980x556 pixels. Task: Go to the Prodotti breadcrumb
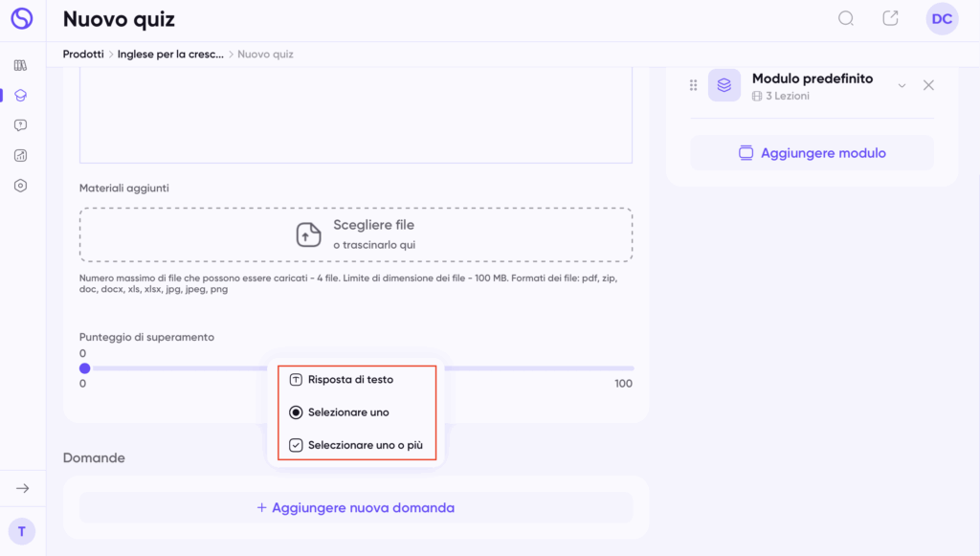pos(83,55)
